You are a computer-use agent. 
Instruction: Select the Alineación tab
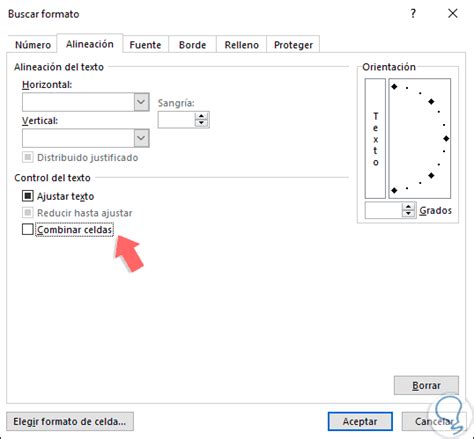pyautogui.click(x=90, y=44)
